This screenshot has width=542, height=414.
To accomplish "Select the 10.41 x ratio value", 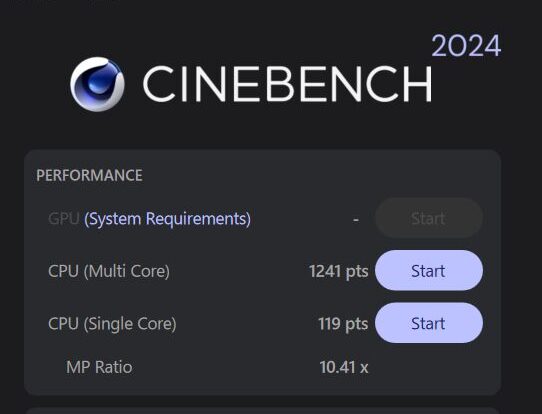I will (344, 367).
